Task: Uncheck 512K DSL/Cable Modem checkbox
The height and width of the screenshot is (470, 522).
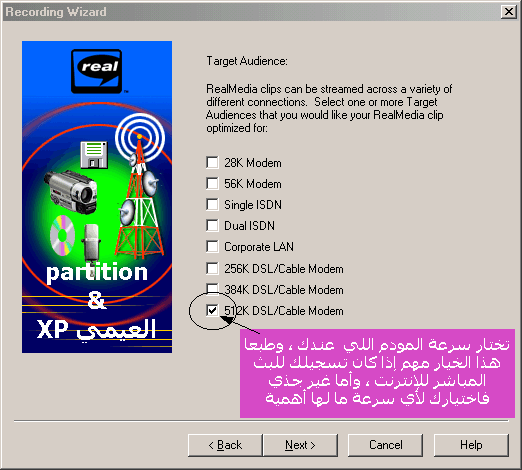Action: coord(212,311)
